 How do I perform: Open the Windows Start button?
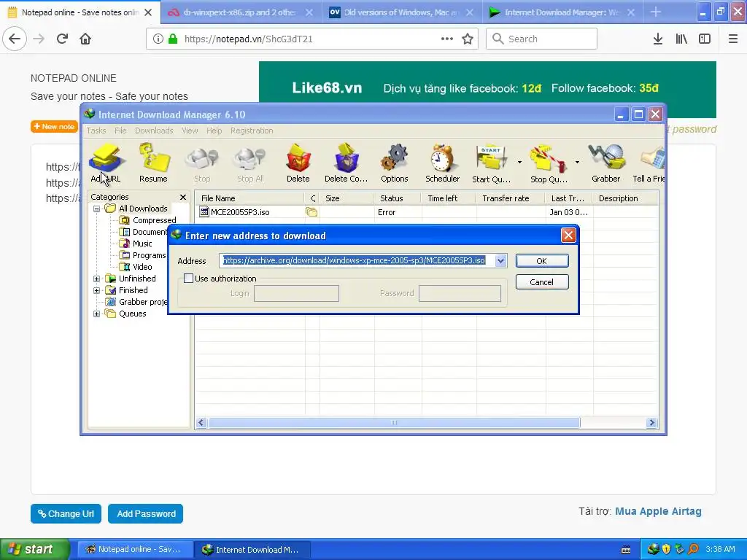pos(35,549)
